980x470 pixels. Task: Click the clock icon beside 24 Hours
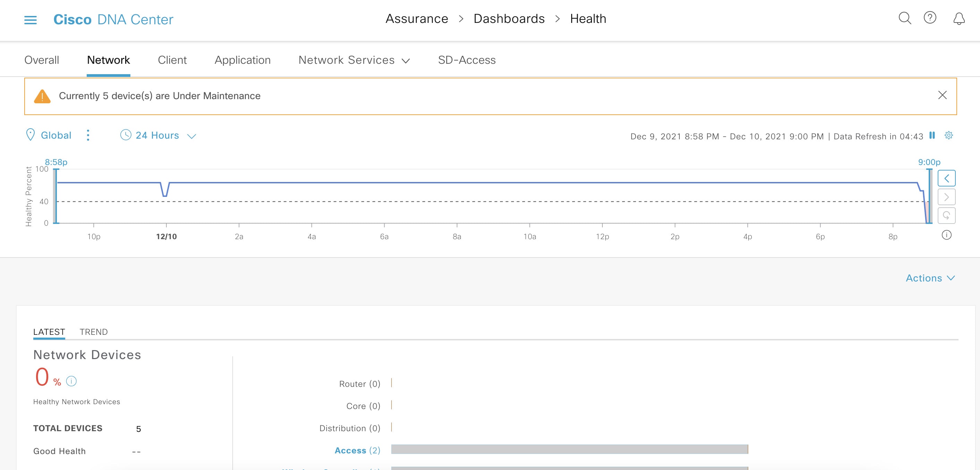coord(126,135)
